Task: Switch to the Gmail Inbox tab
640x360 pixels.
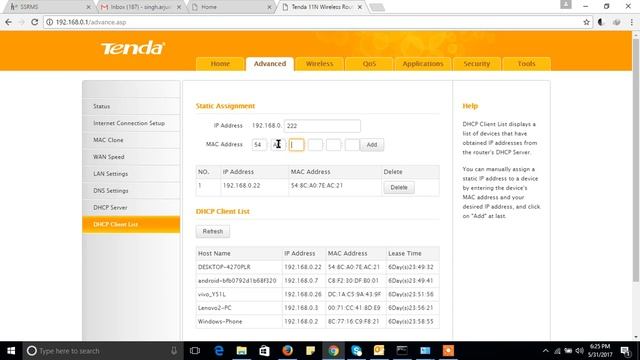Action: click(140, 7)
